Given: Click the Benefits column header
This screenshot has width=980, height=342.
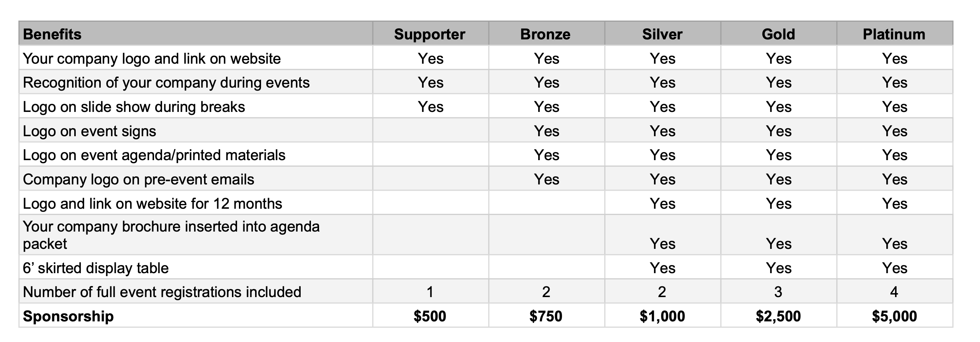Looking at the screenshot, I should [52, 34].
